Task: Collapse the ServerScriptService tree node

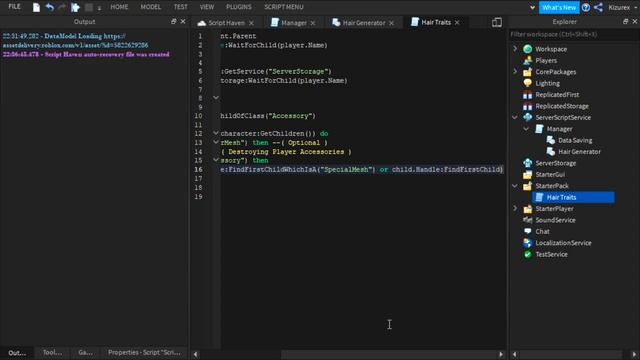Action: coord(515,117)
